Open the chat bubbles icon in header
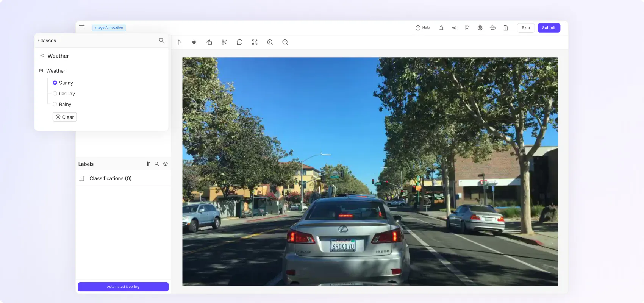The width and height of the screenshot is (644, 303). tap(493, 28)
